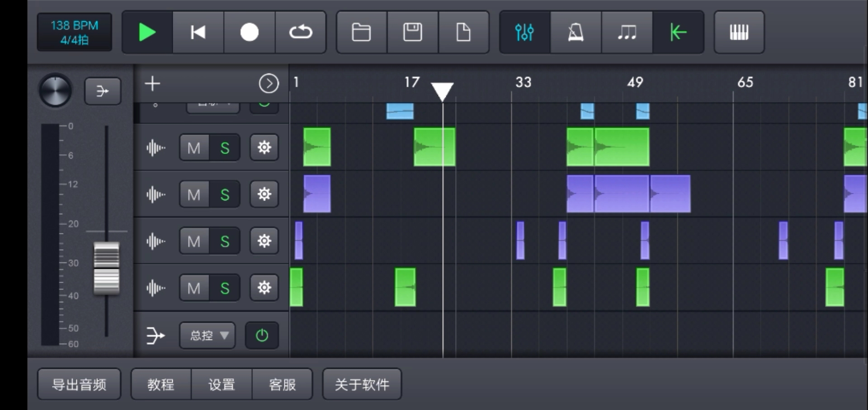Save the project with the floppy disk icon
This screenshot has height=410, width=868.
pyautogui.click(x=413, y=33)
